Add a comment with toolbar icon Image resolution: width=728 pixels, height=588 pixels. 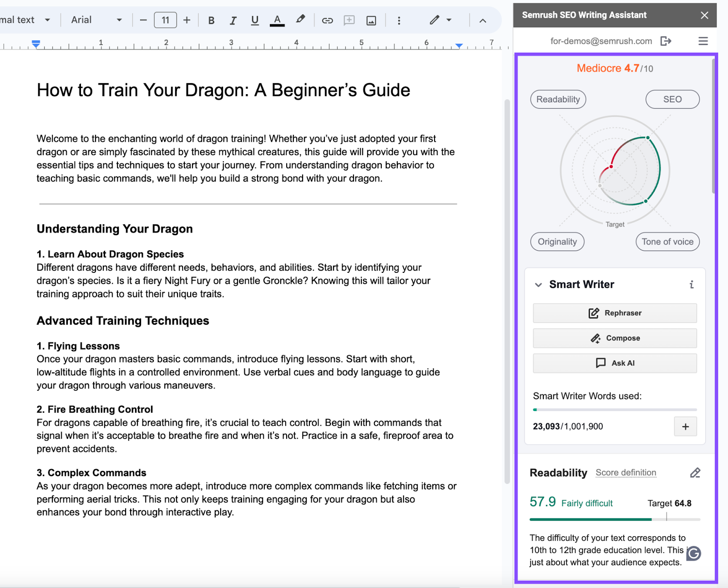click(x=349, y=20)
